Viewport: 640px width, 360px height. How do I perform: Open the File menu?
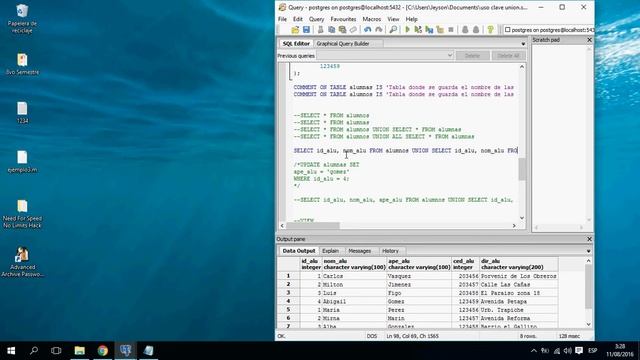(282, 19)
